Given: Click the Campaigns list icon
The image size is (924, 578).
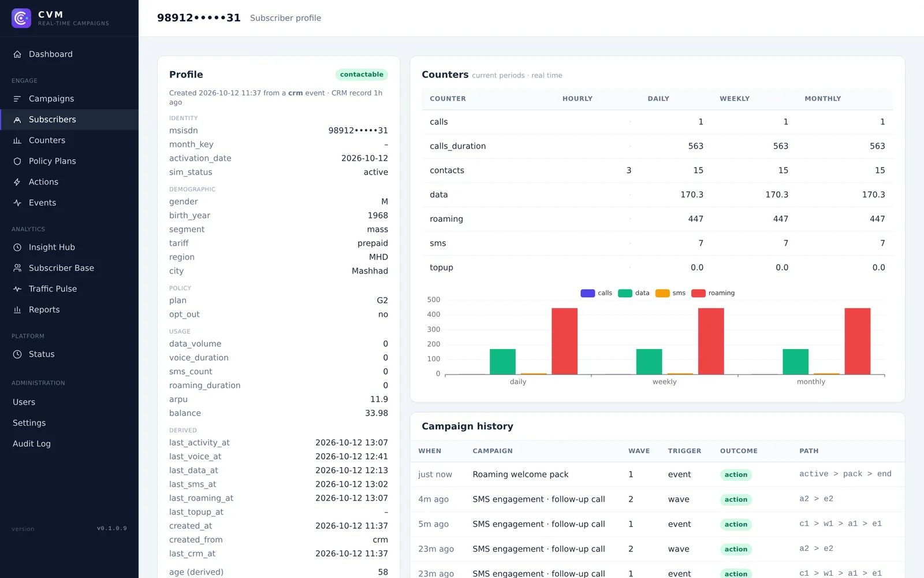Looking at the screenshot, I should click(17, 99).
